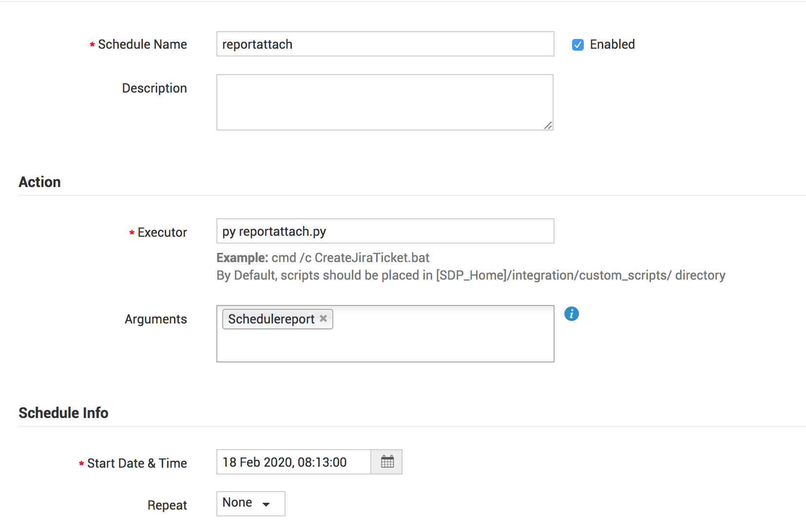
Task: Click the Arguments info icon
Action: tap(572, 314)
